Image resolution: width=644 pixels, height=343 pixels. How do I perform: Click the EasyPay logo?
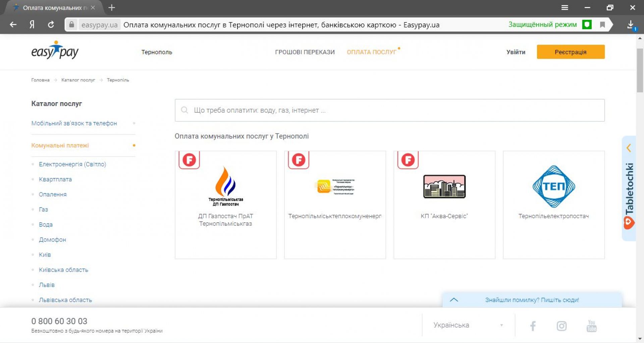coord(55,51)
